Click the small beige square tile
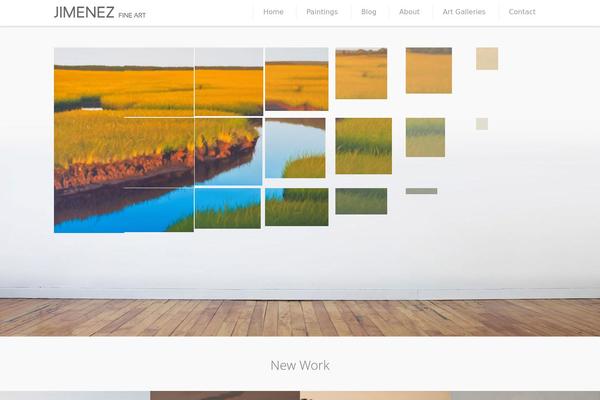 click(x=487, y=59)
